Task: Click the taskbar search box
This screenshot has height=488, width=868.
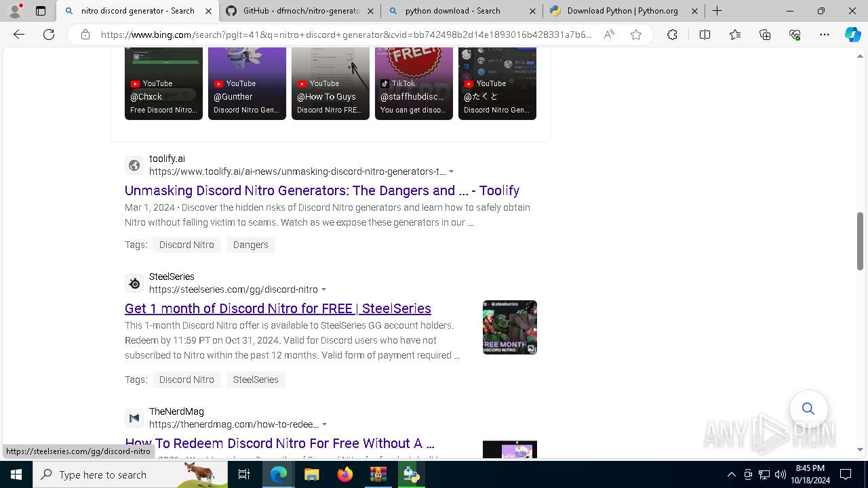Action: point(132,474)
